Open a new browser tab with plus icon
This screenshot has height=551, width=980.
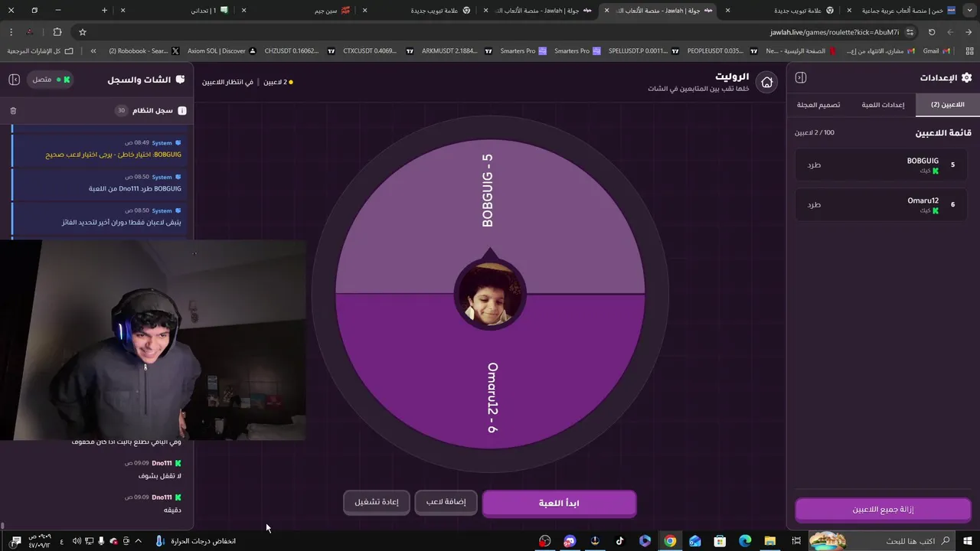pos(105,10)
